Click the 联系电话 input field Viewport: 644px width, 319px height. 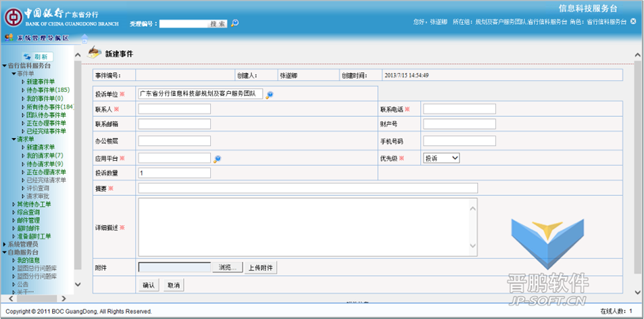click(460, 109)
